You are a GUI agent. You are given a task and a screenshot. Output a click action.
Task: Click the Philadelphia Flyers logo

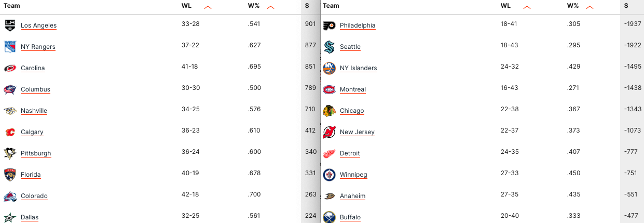click(x=329, y=25)
